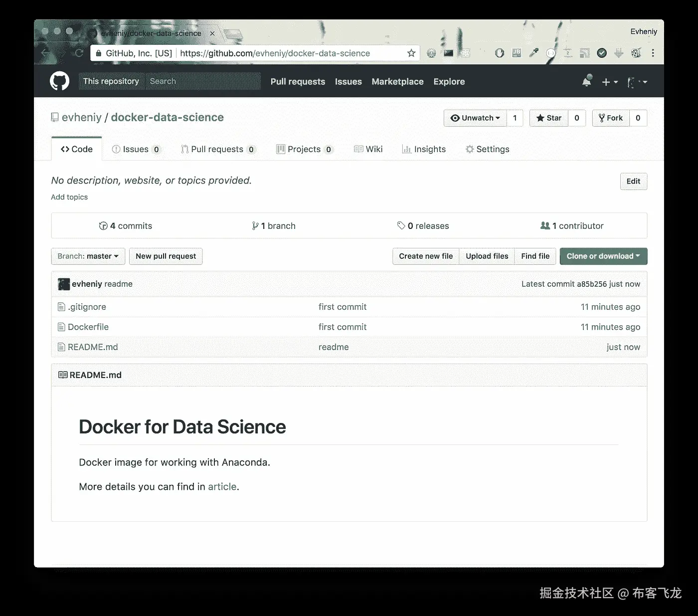The height and width of the screenshot is (616, 698).
Task: Open the docker-data-science repository title link
Action: point(167,117)
